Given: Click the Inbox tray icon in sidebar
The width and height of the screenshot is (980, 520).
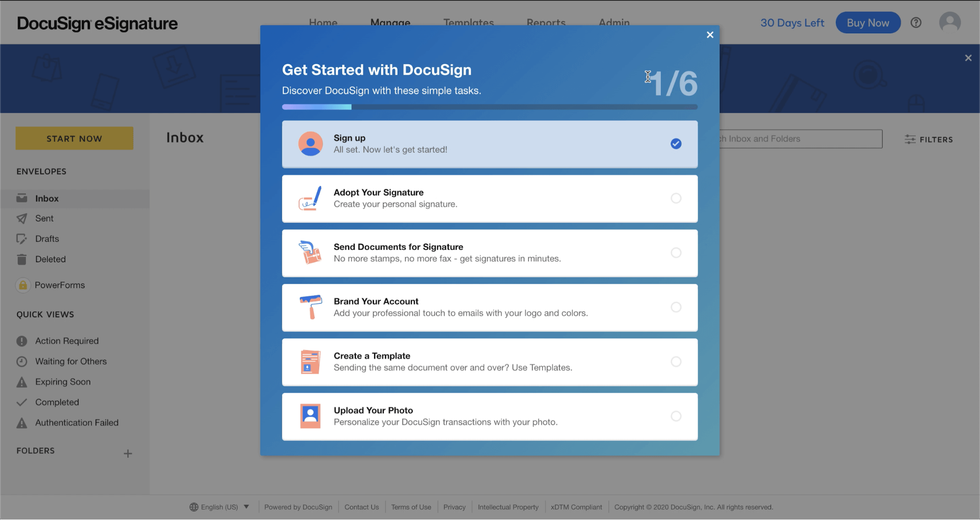Looking at the screenshot, I should click(22, 198).
